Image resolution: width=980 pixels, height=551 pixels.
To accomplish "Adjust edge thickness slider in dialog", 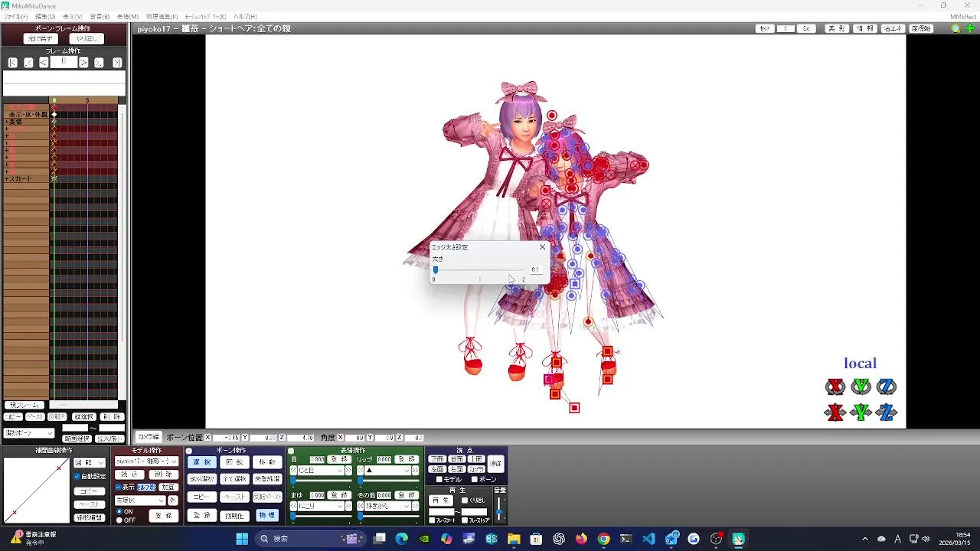I will (479, 269).
